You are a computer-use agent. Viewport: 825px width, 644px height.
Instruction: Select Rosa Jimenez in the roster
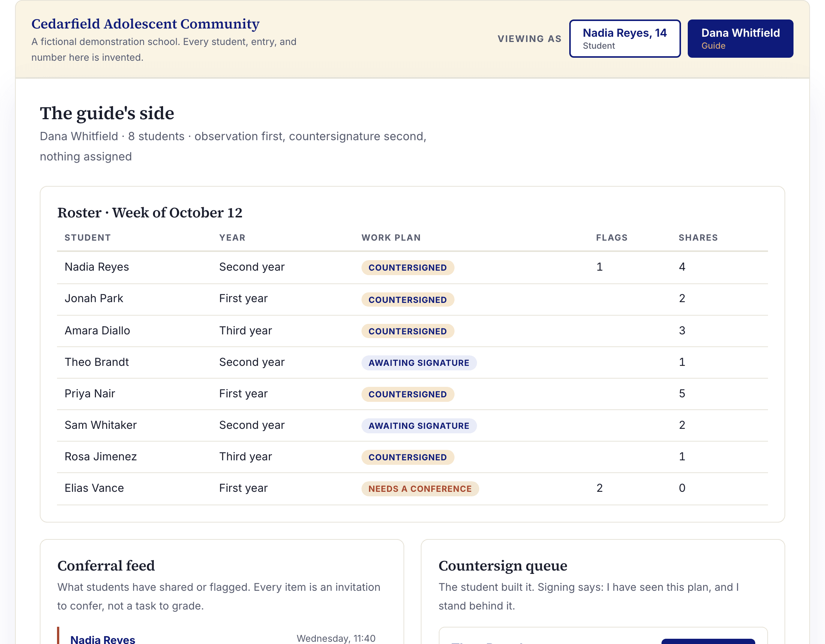pos(100,457)
